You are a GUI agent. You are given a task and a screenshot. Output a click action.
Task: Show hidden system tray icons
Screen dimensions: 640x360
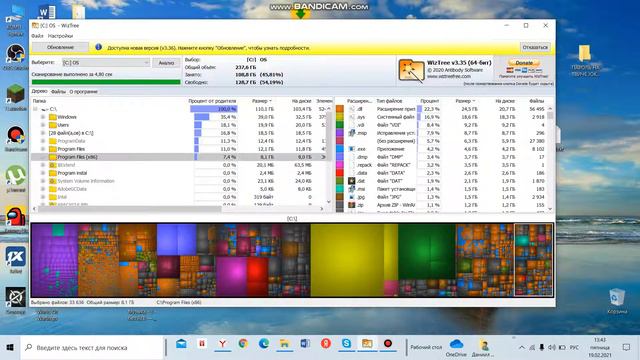pyautogui.click(x=521, y=347)
